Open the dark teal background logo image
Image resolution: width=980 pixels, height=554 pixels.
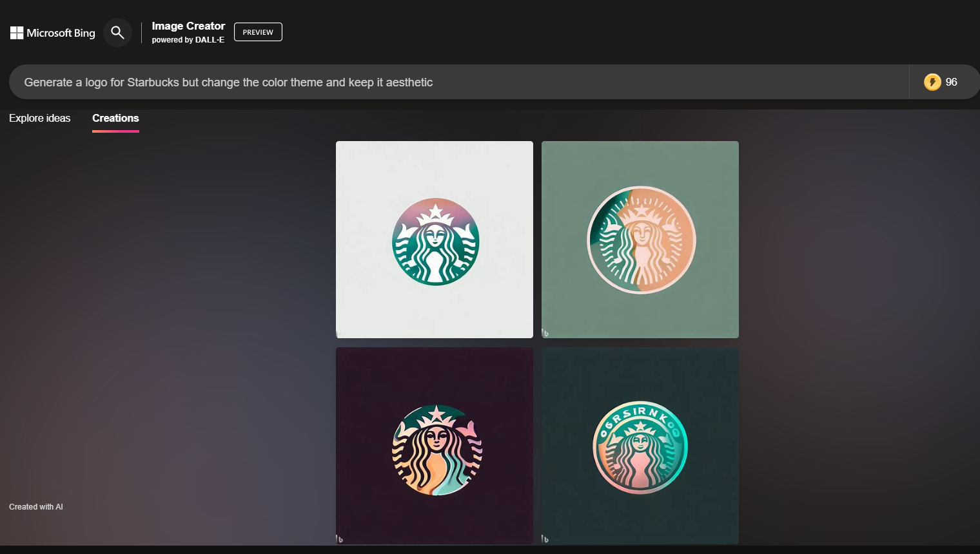pyautogui.click(x=640, y=446)
